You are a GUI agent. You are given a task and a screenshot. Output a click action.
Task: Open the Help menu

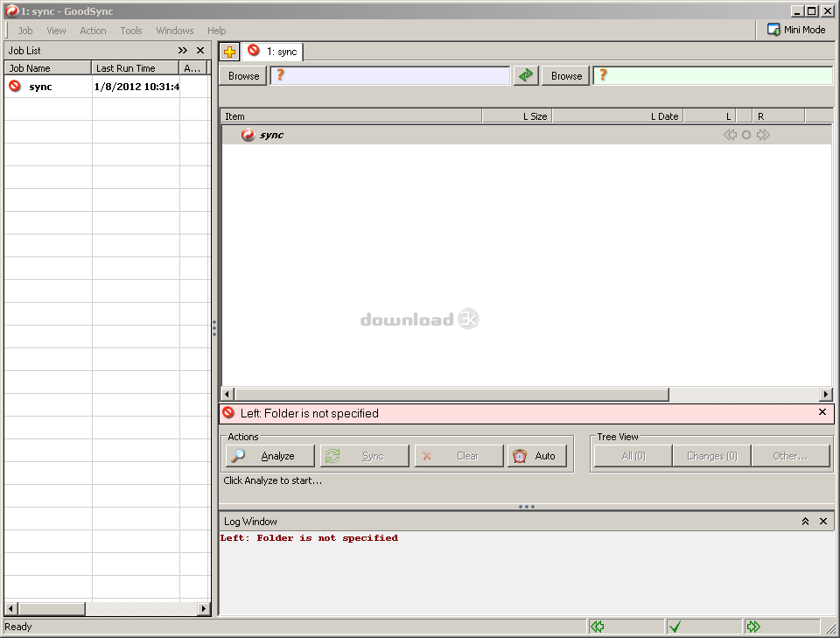click(x=217, y=31)
